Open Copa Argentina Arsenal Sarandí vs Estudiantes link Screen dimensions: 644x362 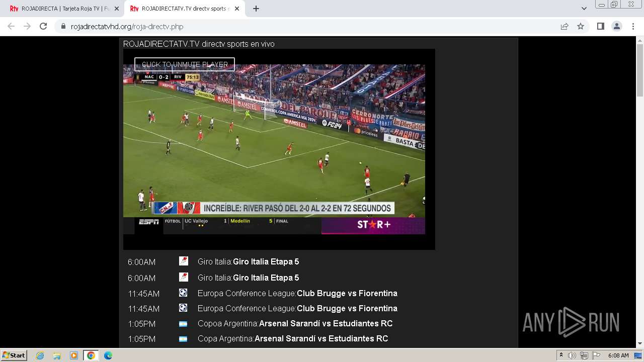tap(321, 338)
